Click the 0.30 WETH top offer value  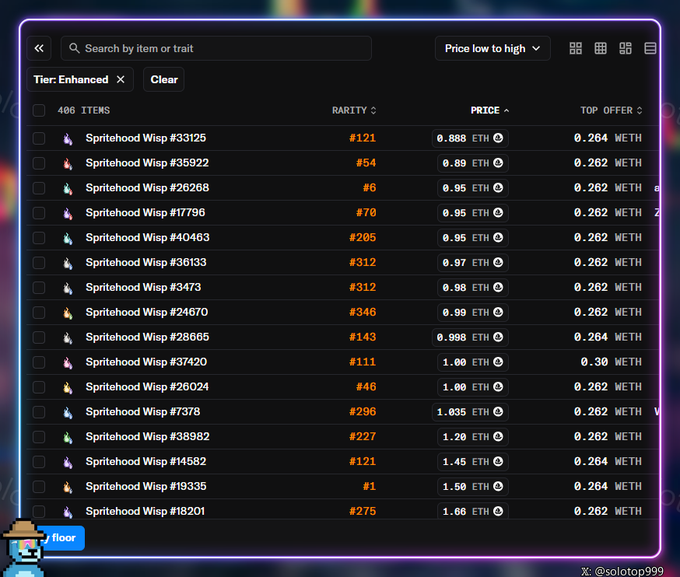[x=611, y=362]
